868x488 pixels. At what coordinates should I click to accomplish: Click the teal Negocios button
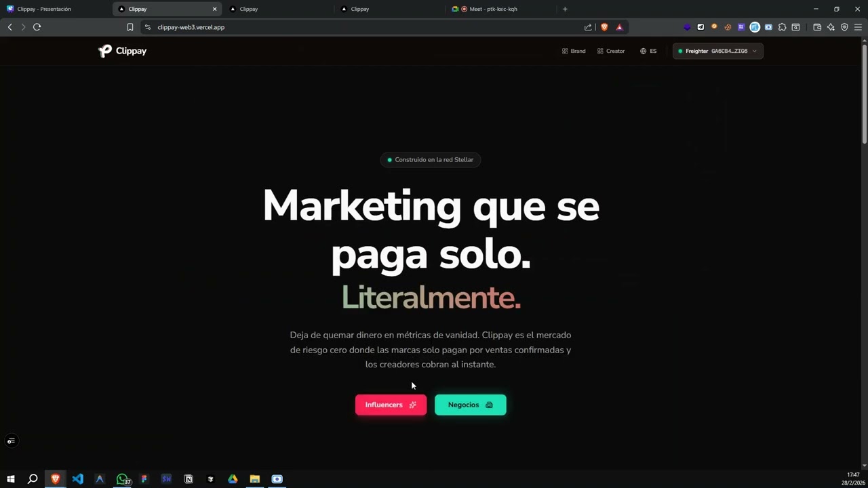pyautogui.click(x=471, y=405)
